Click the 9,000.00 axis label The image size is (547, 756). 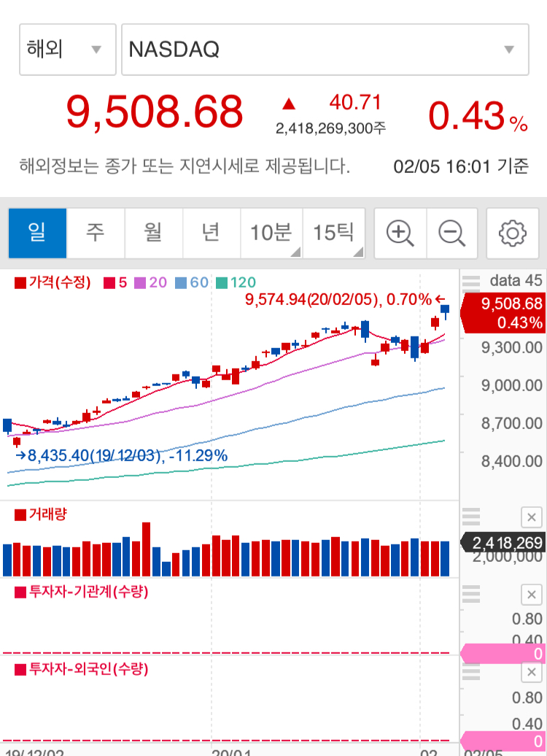tap(512, 385)
